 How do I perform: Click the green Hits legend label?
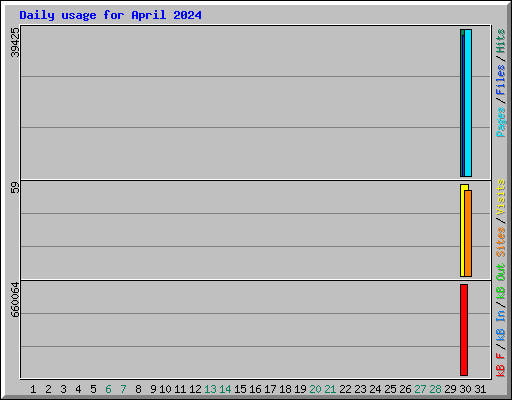[x=501, y=41]
